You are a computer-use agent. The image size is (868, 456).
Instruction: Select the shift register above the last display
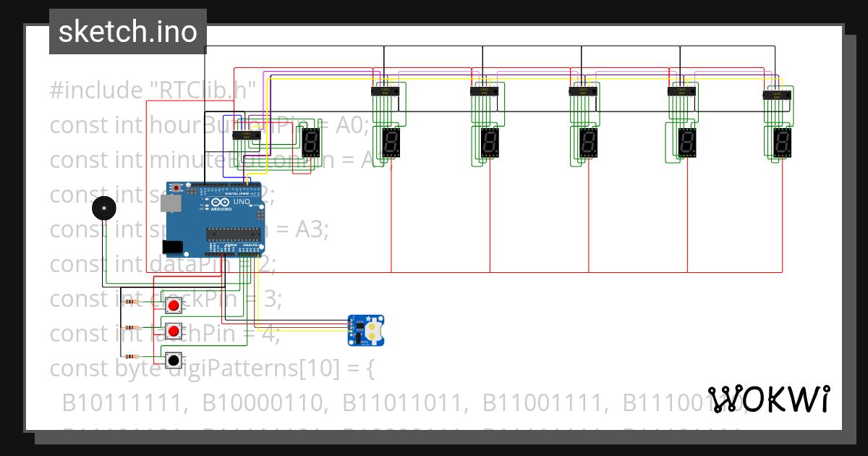(x=778, y=94)
